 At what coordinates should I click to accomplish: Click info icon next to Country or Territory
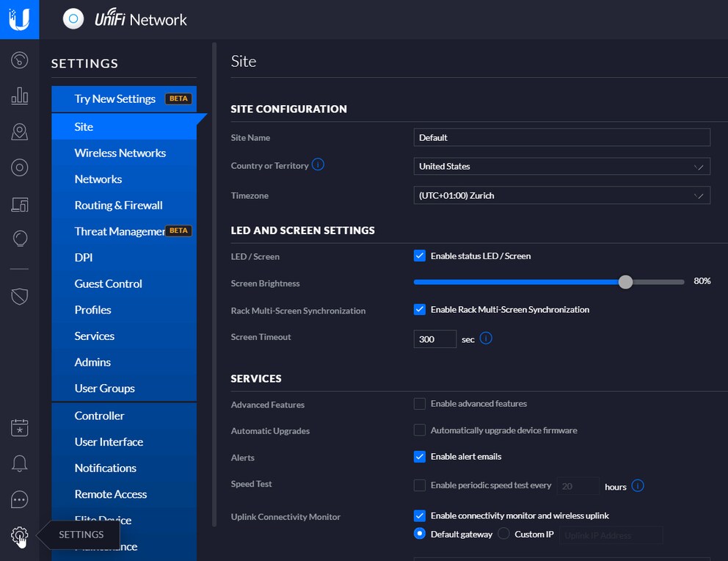[318, 164]
